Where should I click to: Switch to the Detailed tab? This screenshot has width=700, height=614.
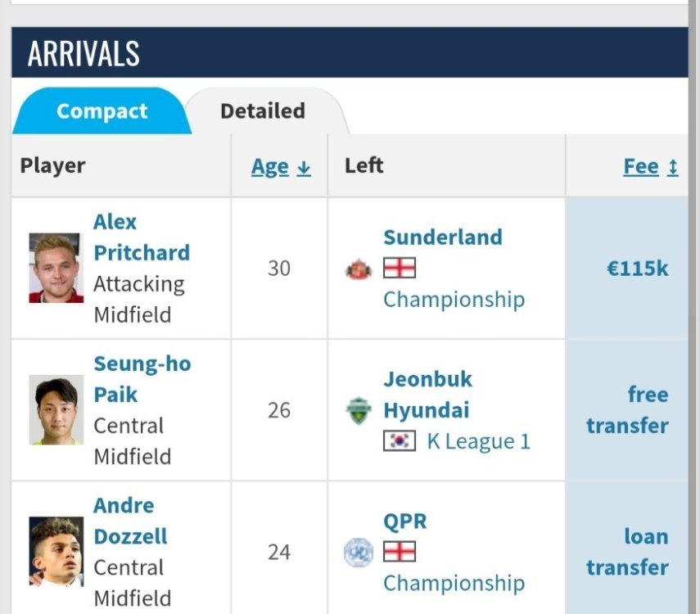coord(263,111)
